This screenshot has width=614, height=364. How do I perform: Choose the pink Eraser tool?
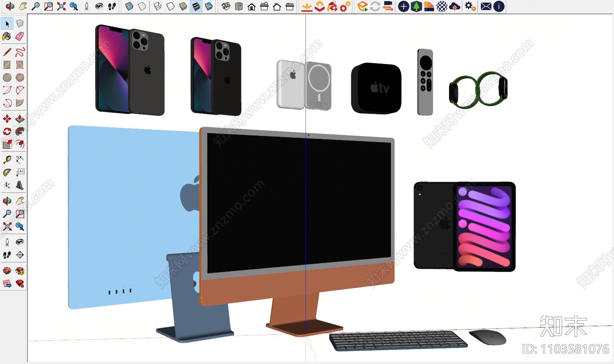(x=20, y=36)
